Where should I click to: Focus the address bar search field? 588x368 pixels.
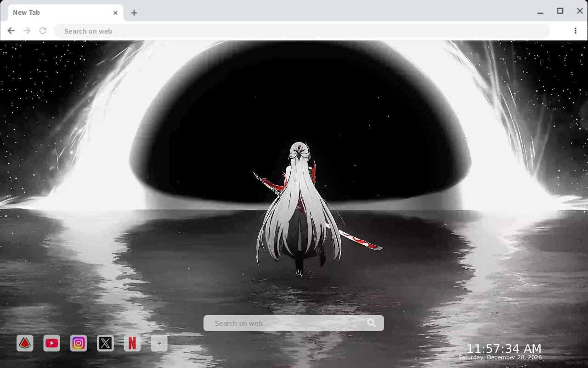click(302, 31)
